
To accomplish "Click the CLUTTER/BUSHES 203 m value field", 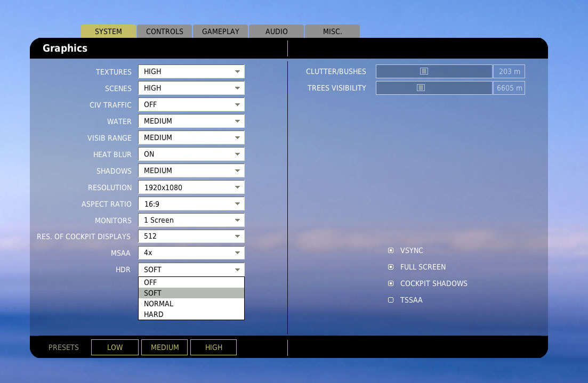I will pos(509,71).
